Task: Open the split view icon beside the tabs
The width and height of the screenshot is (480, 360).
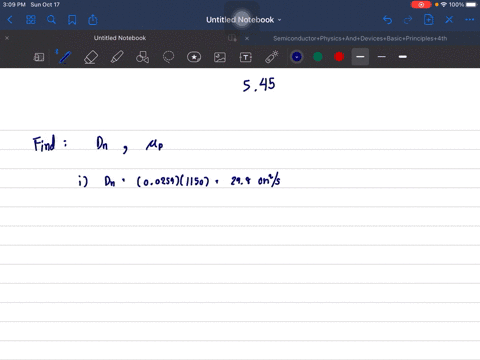Action: [232, 38]
